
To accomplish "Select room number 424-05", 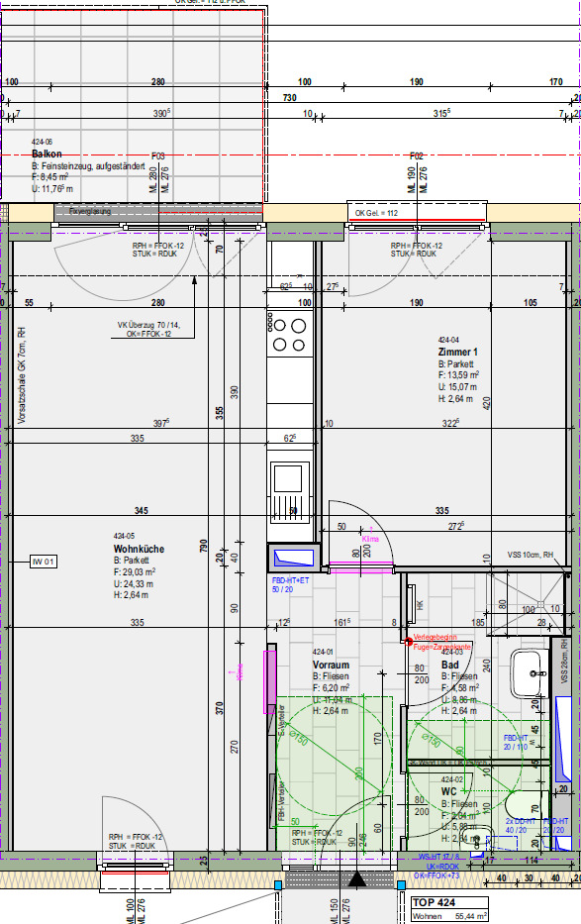I will [124, 536].
